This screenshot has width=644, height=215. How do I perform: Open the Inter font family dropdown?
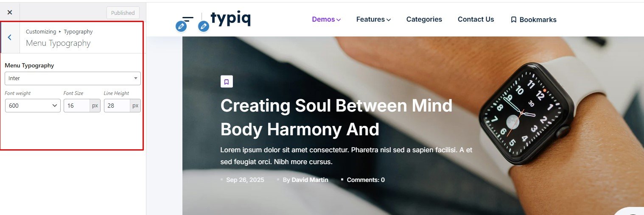coord(73,78)
